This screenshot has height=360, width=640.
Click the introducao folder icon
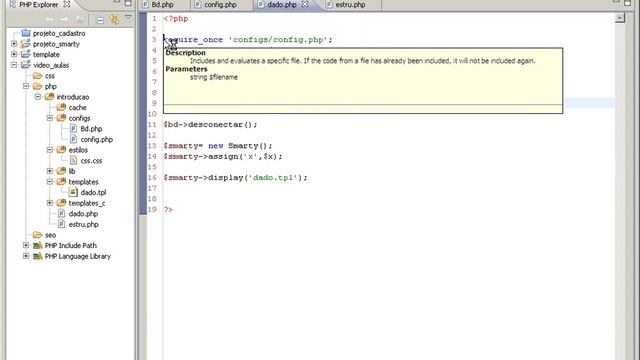[x=49, y=97]
